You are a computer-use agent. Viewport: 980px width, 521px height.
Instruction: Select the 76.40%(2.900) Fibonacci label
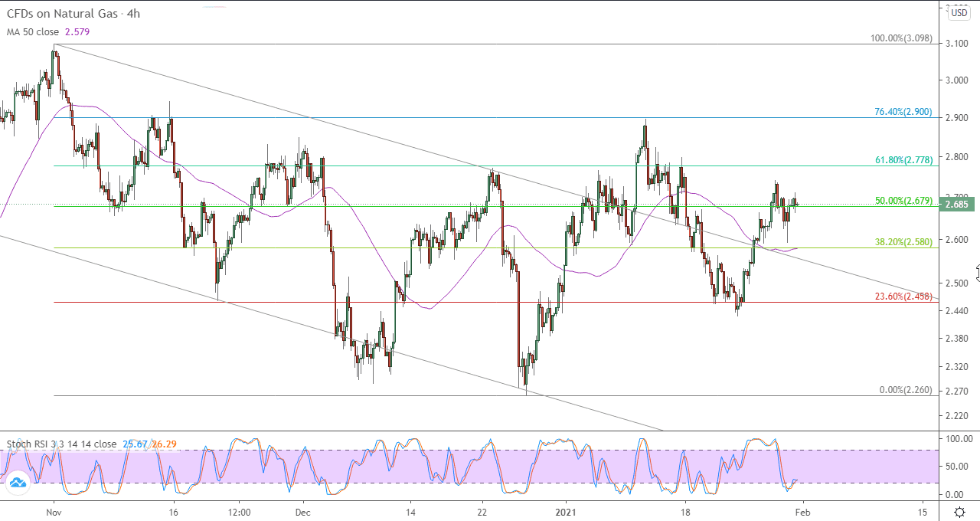pyautogui.click(x=903, y=112)
